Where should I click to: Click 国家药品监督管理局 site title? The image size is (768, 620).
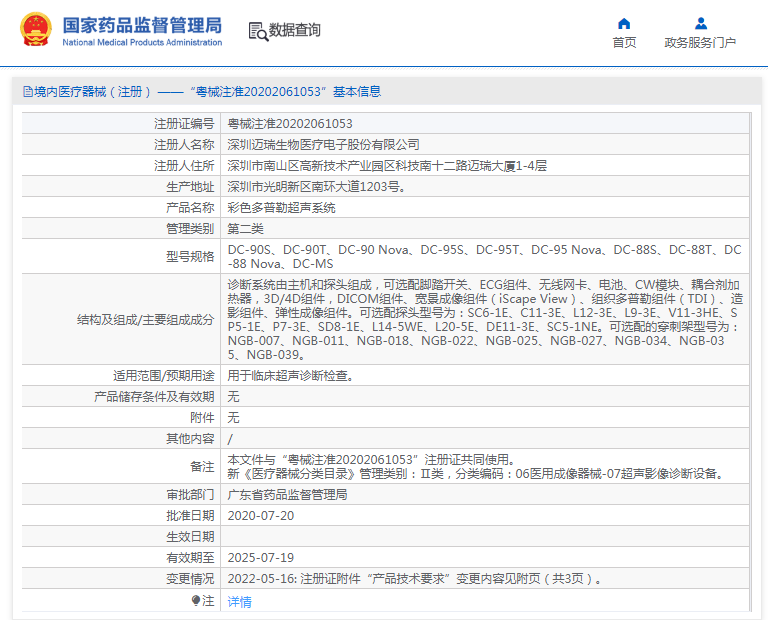point(142,25)
